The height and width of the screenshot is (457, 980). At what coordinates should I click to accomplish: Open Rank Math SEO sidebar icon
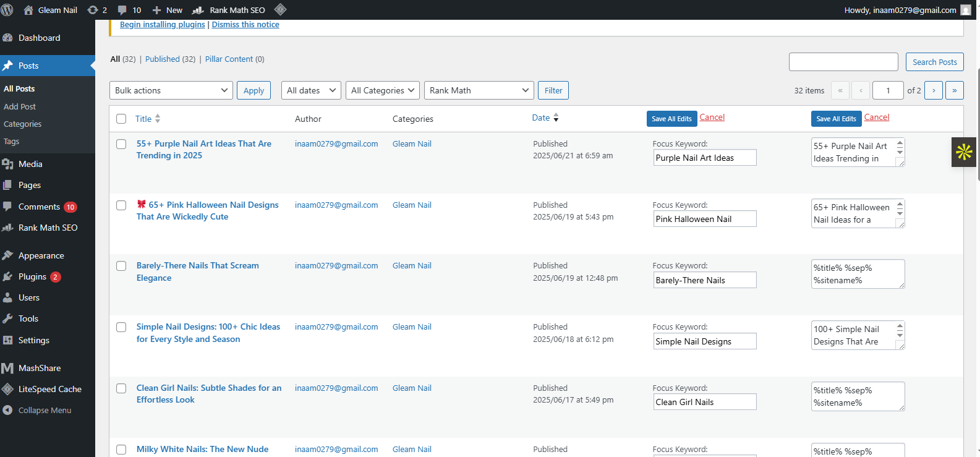click(x=7, y=228)
